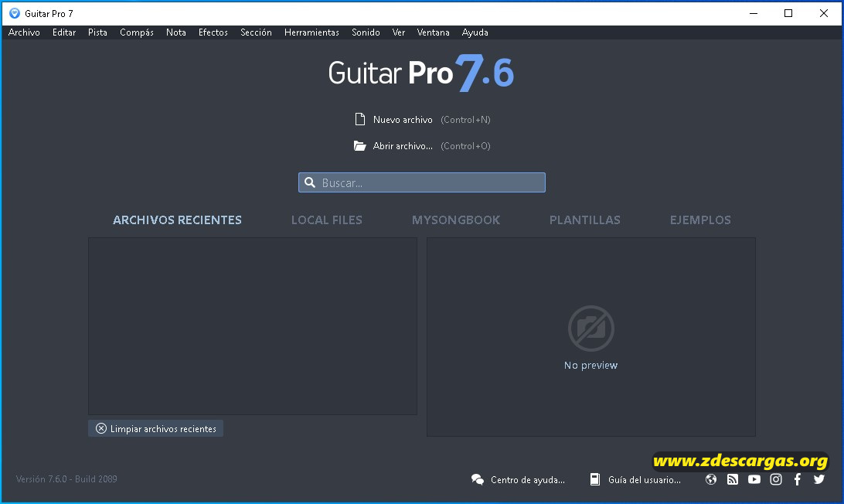844x504 pixels.
Task: Click the Versión 7.6.0 Build 2089 text
Action: [66, 478]
